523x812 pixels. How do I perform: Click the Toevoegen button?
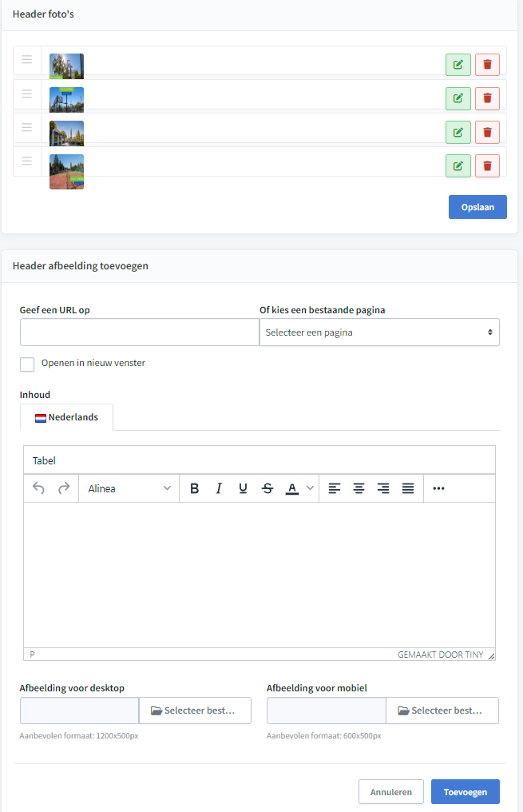pos(465,792)
